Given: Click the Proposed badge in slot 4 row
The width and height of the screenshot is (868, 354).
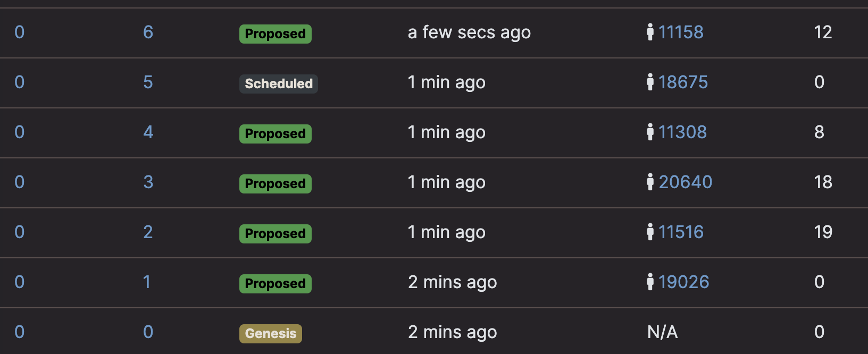Looking at the screenshot, I should (x=276, y=133).
